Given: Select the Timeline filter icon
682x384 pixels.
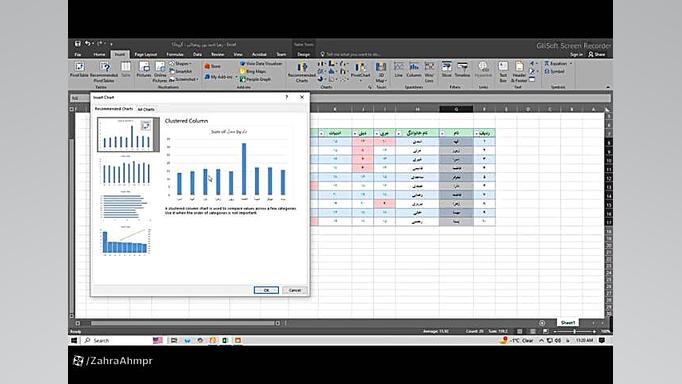Looking at the screenshot, I should tap(462, 69).
